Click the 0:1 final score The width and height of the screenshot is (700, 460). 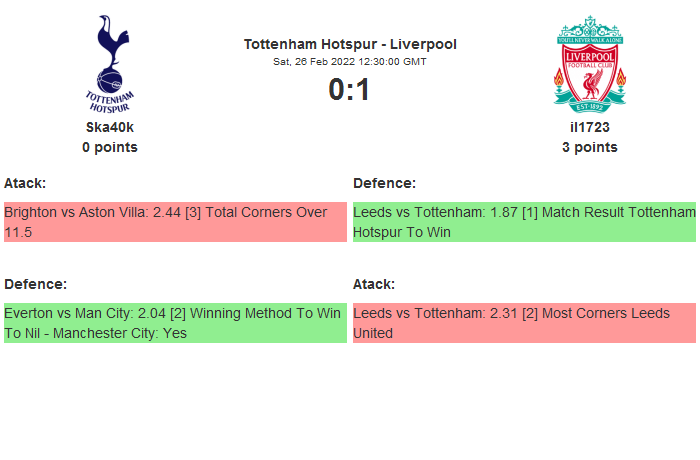click(x=350, y=90)
